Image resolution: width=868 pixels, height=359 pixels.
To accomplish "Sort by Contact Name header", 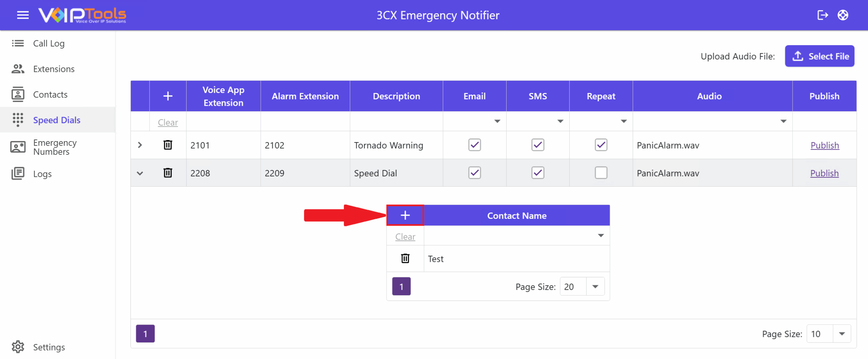I will [x=517, y=215].
